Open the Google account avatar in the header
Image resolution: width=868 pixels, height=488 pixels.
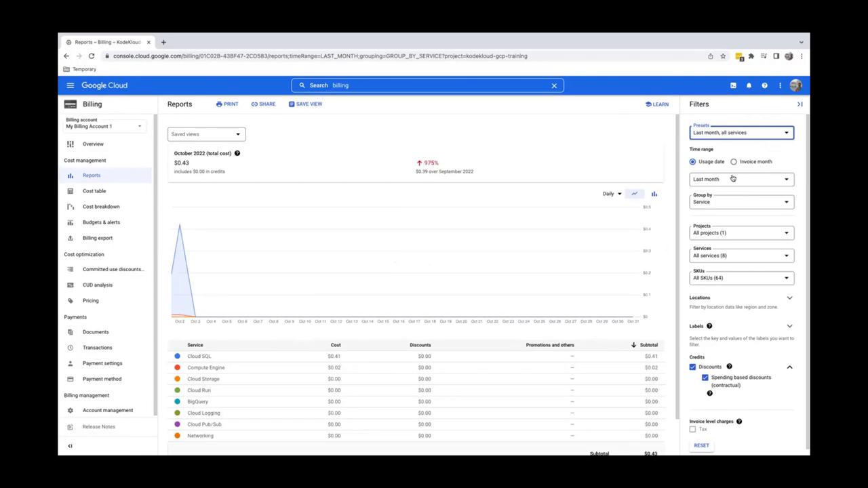795,85
